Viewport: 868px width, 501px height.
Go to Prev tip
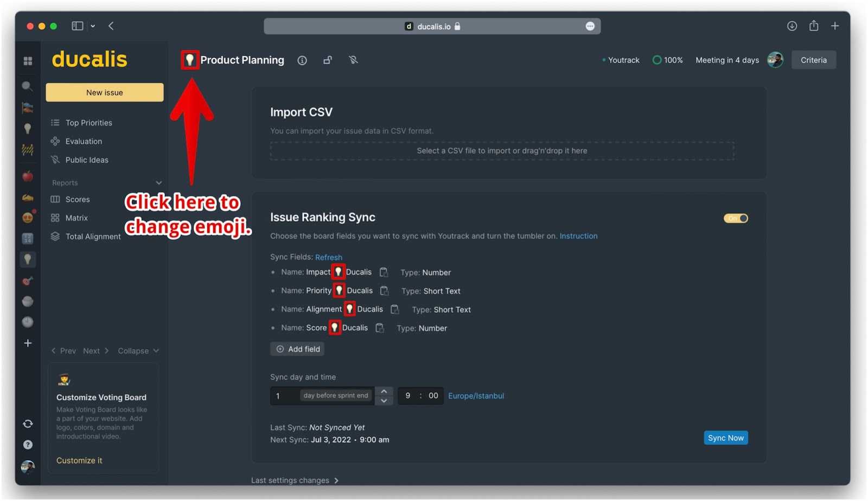click(x=63, y=351)
